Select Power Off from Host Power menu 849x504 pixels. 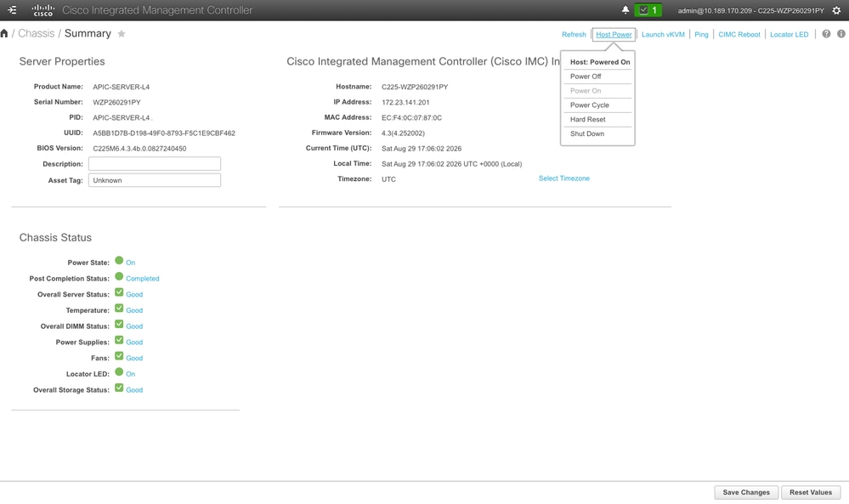[597, 76]
